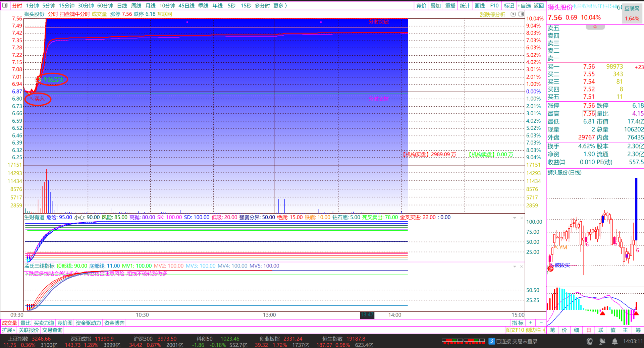Click the 互联网 sector badge showing 1.64%
Viewport: 644px width, 348px height.
click(632, 13)
